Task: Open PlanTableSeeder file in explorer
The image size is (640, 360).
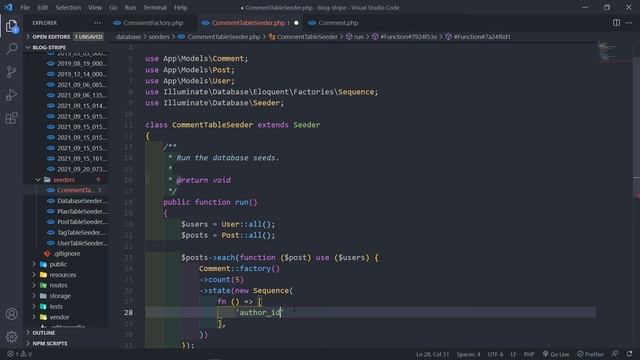Action: click(82, 211)
